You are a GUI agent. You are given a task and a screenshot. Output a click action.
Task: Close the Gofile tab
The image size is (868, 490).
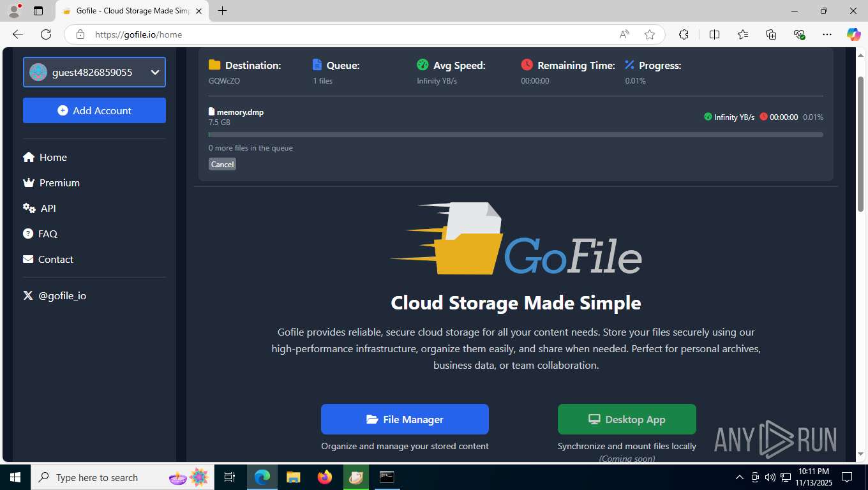(x=198, y=11)
